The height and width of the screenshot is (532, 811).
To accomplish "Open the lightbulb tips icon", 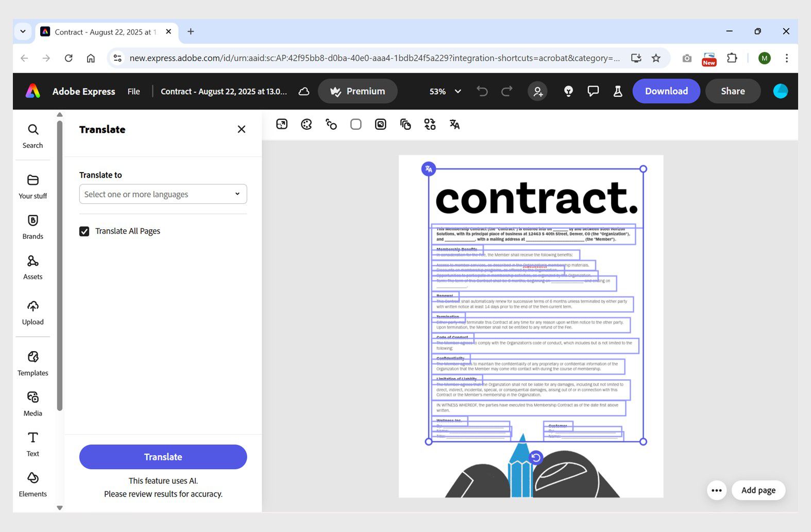I will (568, 91).
